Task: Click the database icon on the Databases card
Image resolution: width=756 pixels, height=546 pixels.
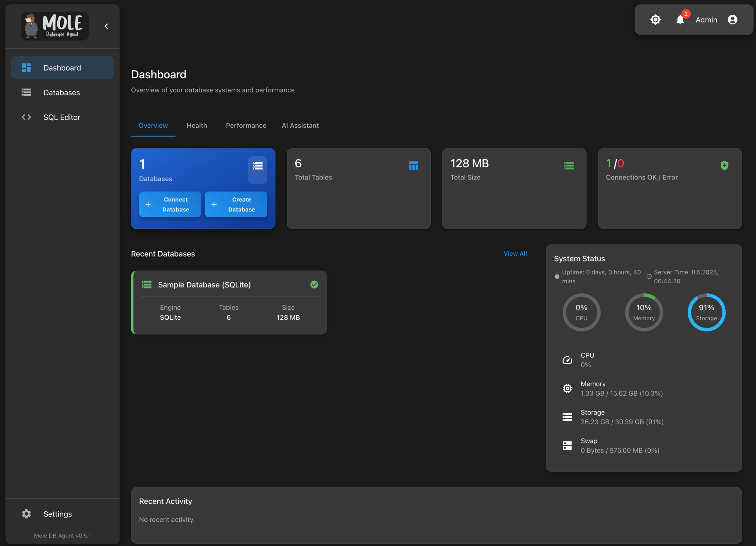Action: (257, 166)
